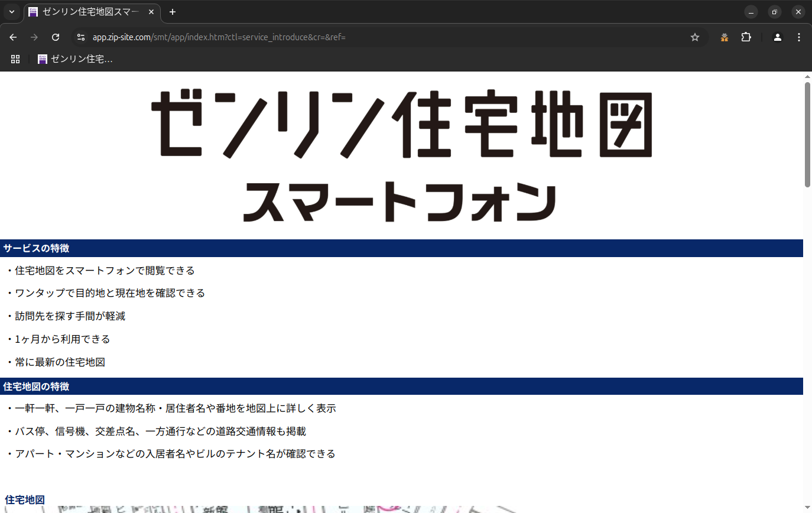812x513 pixels.
Task: Open the Chrome profile avatar
Action: coord(778,37)
